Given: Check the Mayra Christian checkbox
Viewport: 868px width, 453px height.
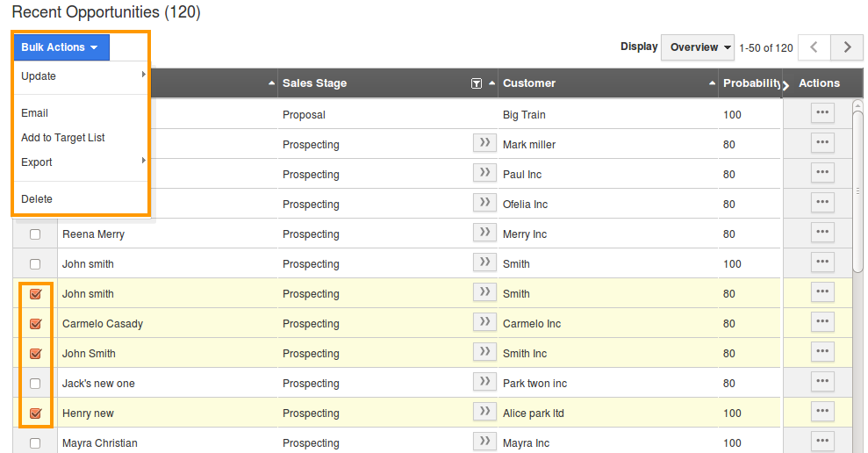Looking at the screenshot, I should [x=35, y=443].
